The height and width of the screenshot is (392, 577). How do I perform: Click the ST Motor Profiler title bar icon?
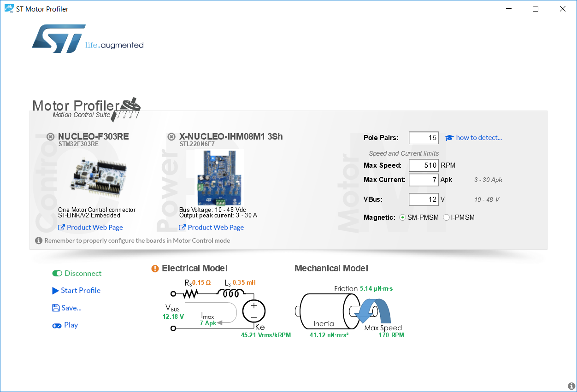point(9,9)
